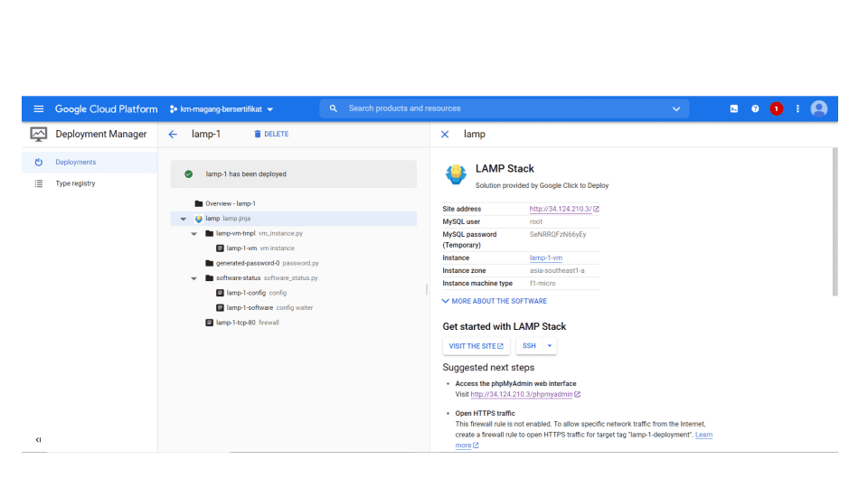Viewport: 868px width, 488px height.
Task: Open the phpmyadmin URL link
Action: pos(524,395)
